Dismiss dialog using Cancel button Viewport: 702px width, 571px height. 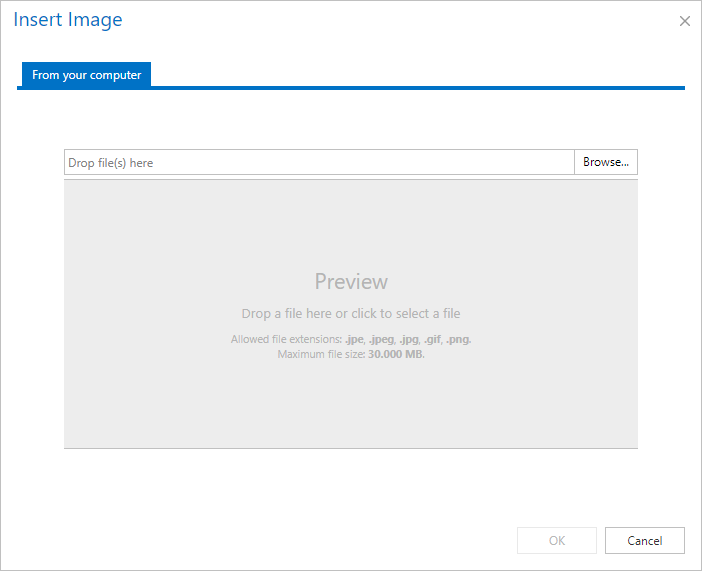coord(645,541)
